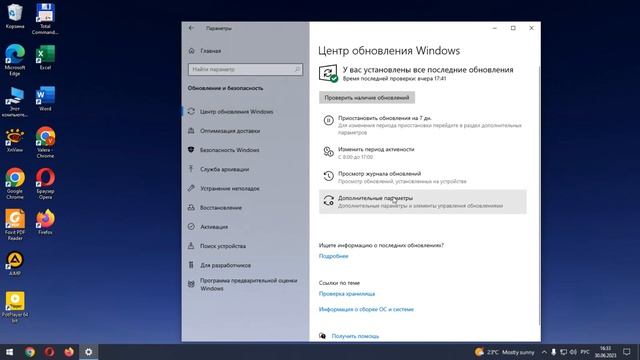The width and height of the screenshot is (640, 360).
Task: Open "Изменить период активности" option
Action: pos(422,153)
